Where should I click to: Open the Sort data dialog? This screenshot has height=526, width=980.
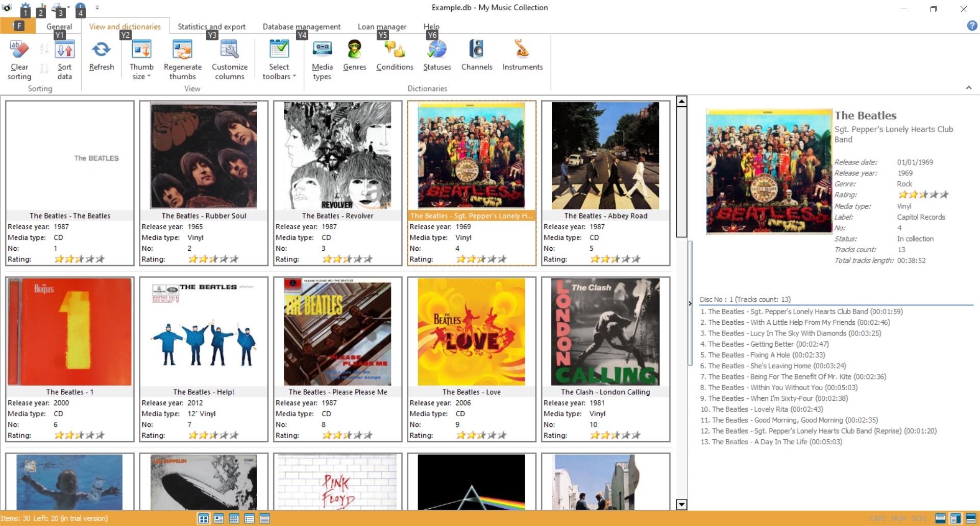[x=65, y=60]
